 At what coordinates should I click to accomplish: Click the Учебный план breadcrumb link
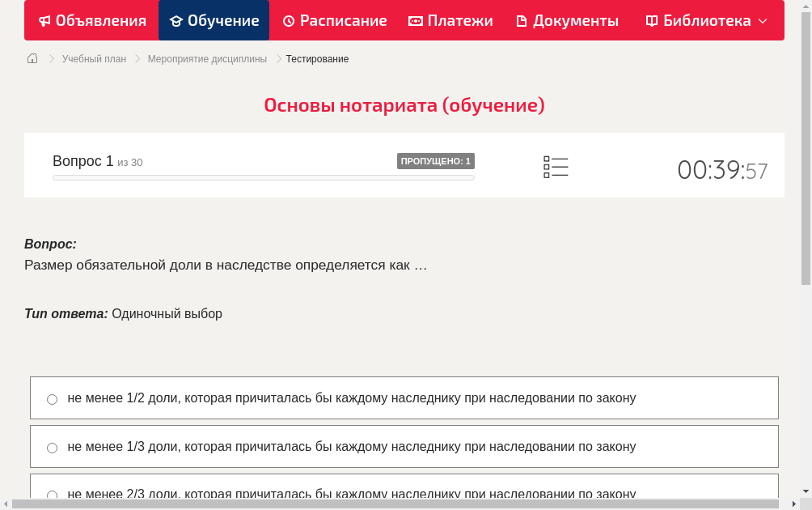pyautogui.click(x=95, y=58)
